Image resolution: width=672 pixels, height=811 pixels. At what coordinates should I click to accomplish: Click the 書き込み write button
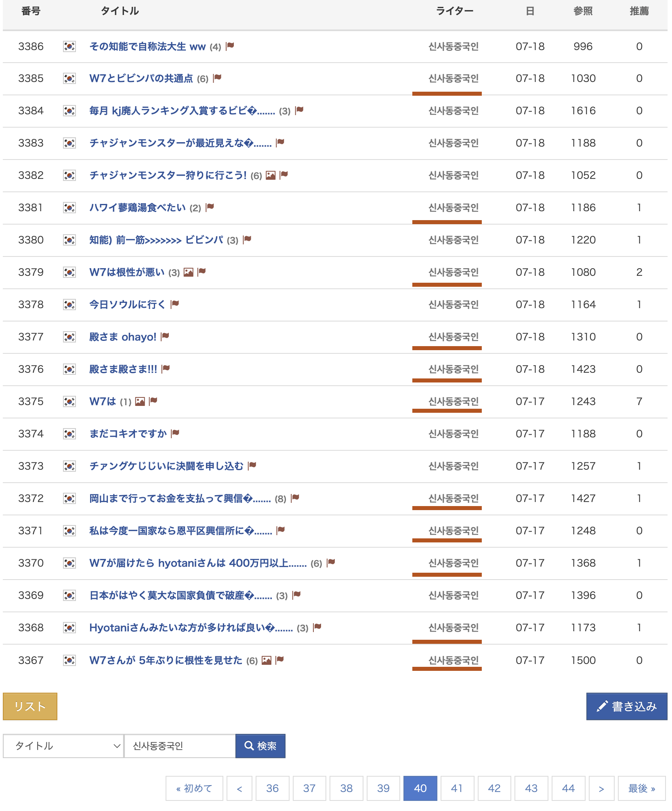pos(626,706)
